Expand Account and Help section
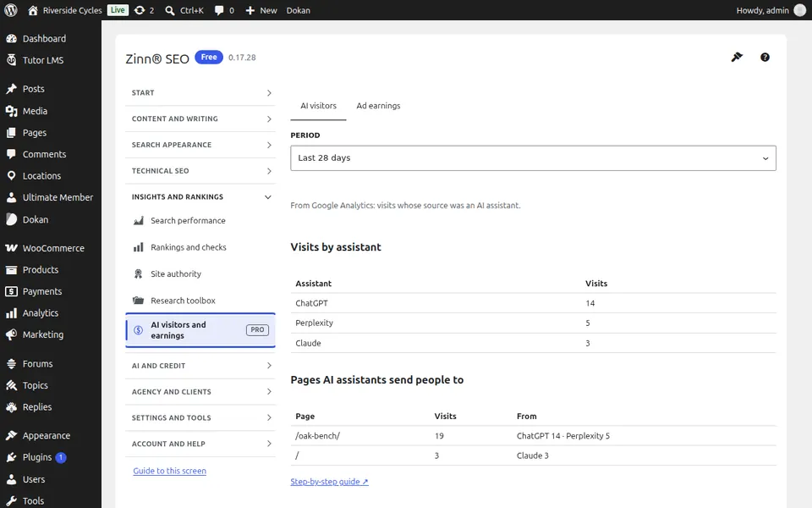Screen dimensions: 812x508 click(200, 444)
